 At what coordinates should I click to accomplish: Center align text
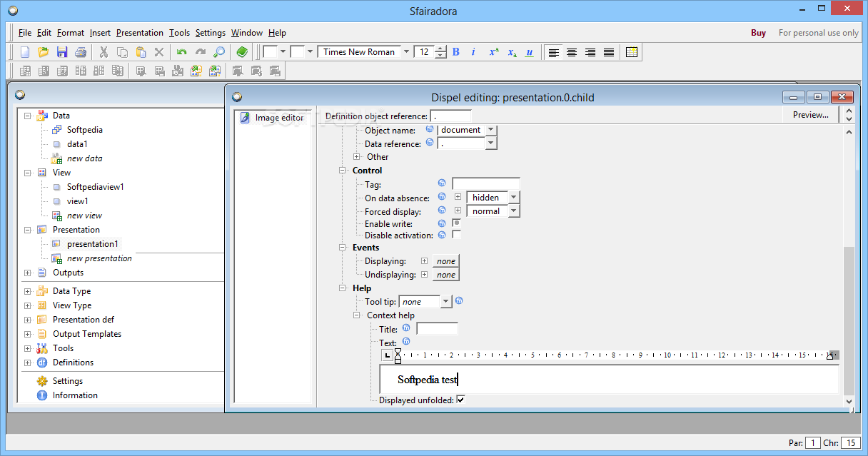(572, 52)
